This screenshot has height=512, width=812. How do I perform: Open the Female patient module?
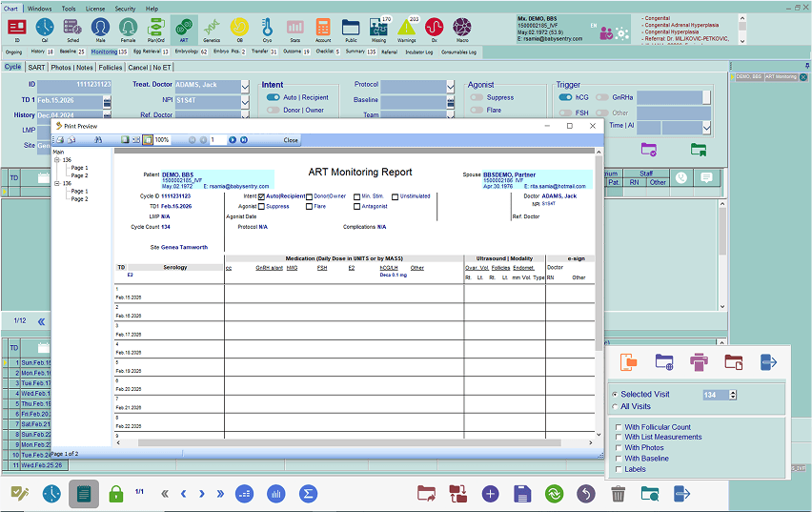coord(128,31)
